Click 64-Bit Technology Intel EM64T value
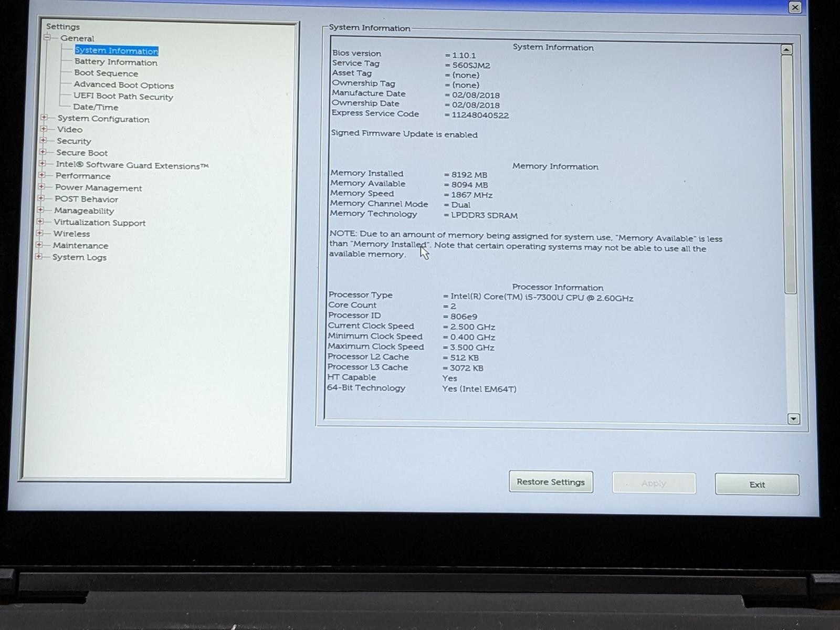Image resolution: width=840 pixels, height=630 pixels. pyautogui.click(x=479, y=389)
